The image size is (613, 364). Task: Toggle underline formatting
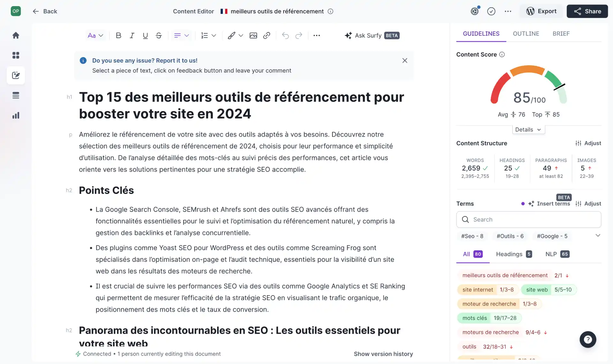point(145,35)
